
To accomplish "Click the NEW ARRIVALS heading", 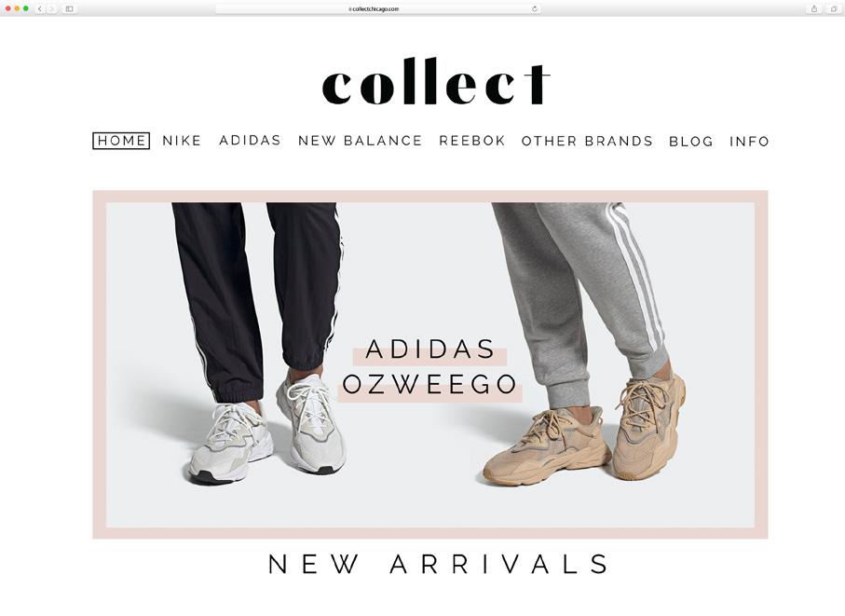I will click(x=438, y=564).
